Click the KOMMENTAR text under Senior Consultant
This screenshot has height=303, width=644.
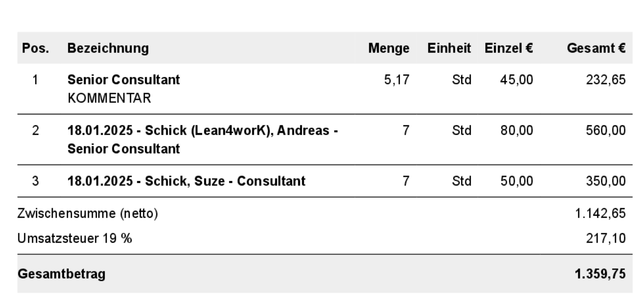[109, 98]
